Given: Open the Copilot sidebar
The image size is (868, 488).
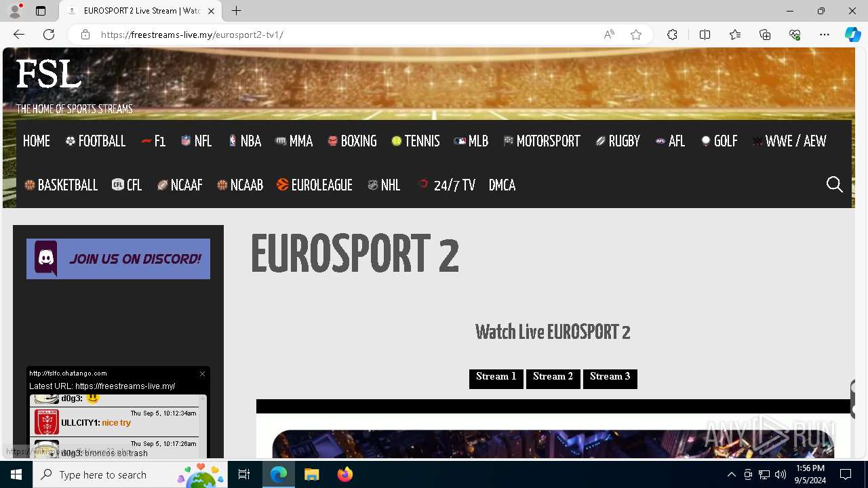Looking at the screenshot, I should (x=852, y=35).
